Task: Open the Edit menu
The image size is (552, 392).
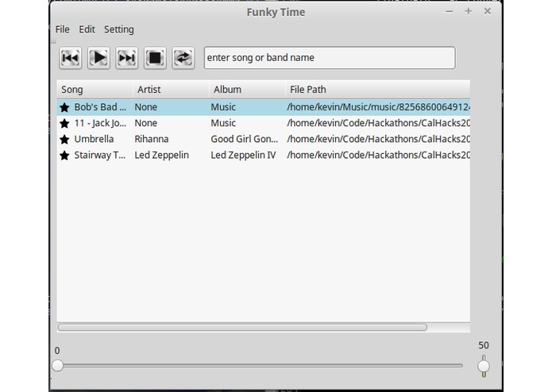Action: (87, 29)
